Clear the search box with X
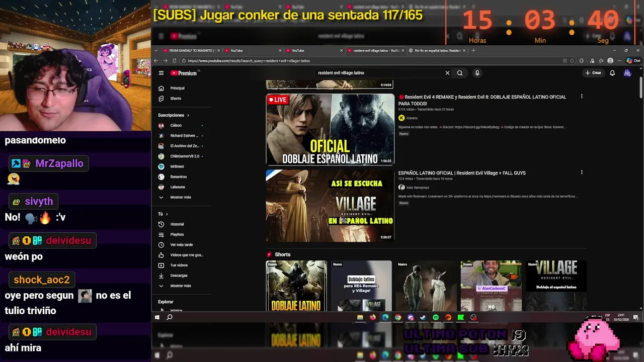This screenshot has height=362, width=644. click(x=447, y=73)
